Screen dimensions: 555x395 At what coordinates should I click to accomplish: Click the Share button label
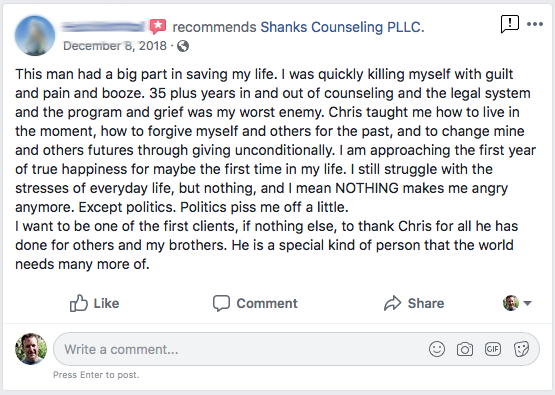click(x=426, y=303)
